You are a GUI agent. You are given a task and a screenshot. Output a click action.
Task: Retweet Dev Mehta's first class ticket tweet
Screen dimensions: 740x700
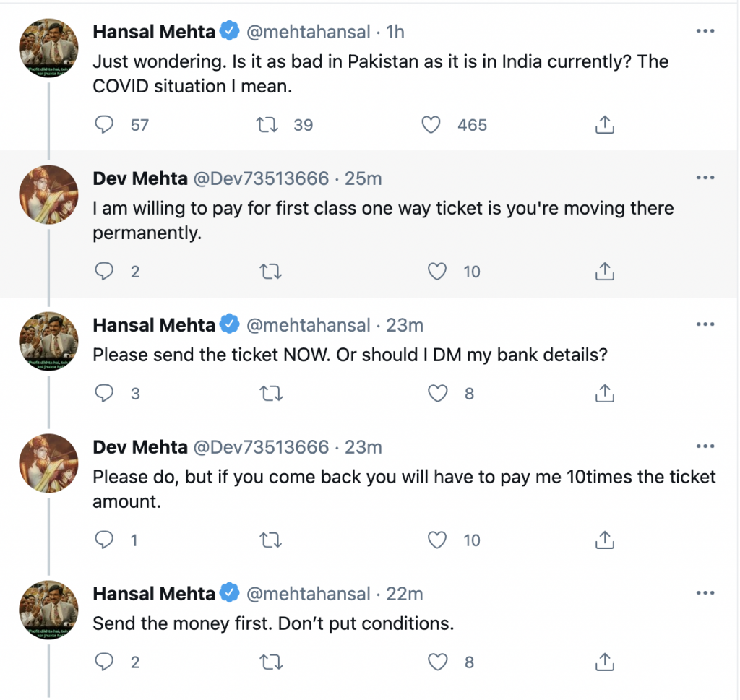point(270,272)
